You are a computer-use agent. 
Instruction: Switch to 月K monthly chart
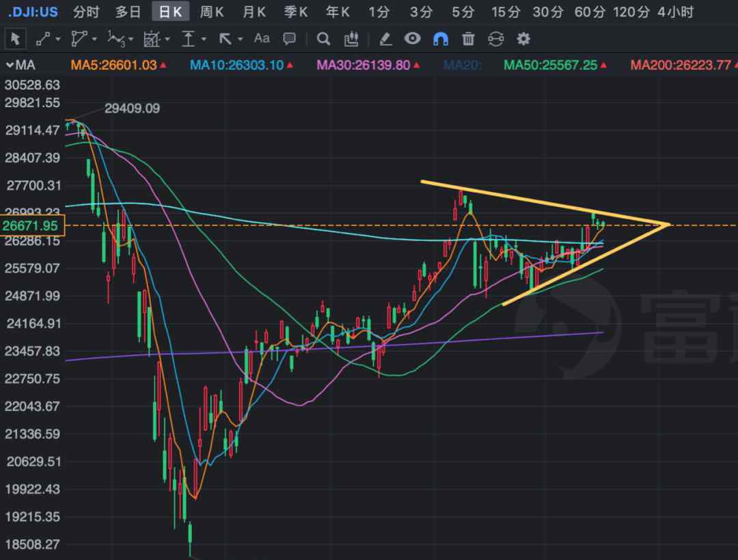click(x=254, y=12)
